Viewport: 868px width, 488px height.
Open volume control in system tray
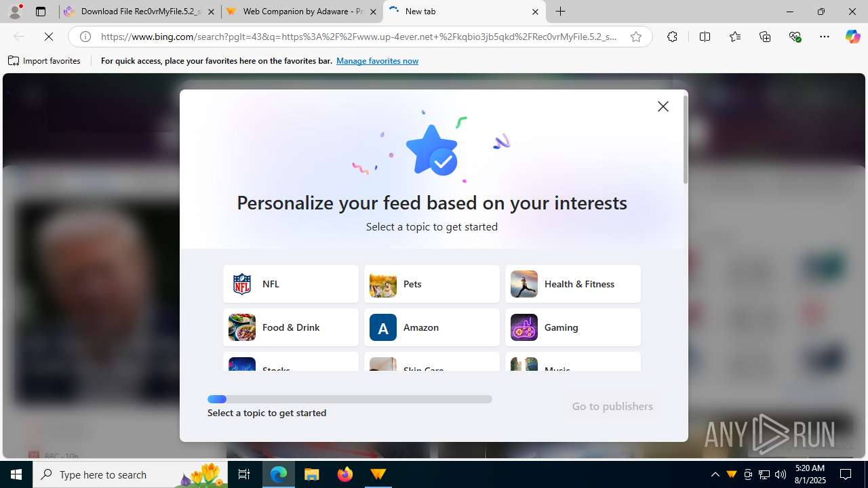pyautogui.click(x=781, y=474)
